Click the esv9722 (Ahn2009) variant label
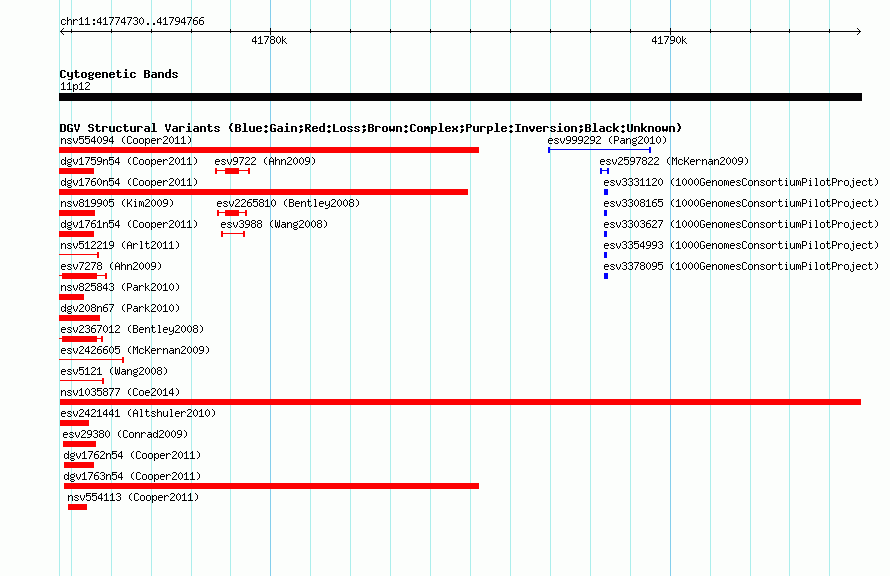 point(265,161)
